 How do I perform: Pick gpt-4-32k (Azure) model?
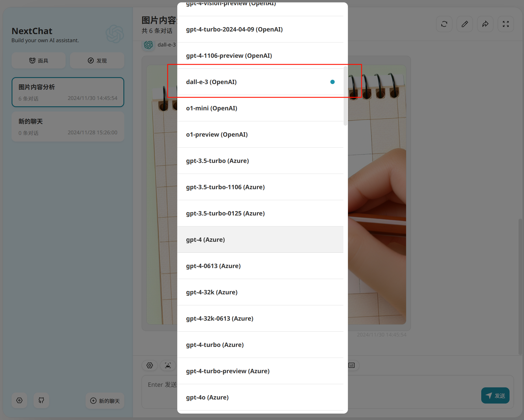260,292
